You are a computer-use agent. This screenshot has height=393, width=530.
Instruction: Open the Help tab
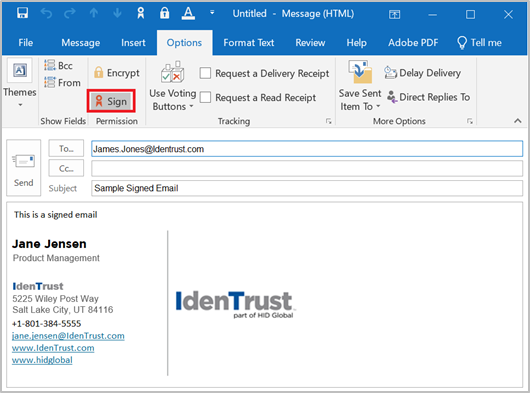point(356,43)
